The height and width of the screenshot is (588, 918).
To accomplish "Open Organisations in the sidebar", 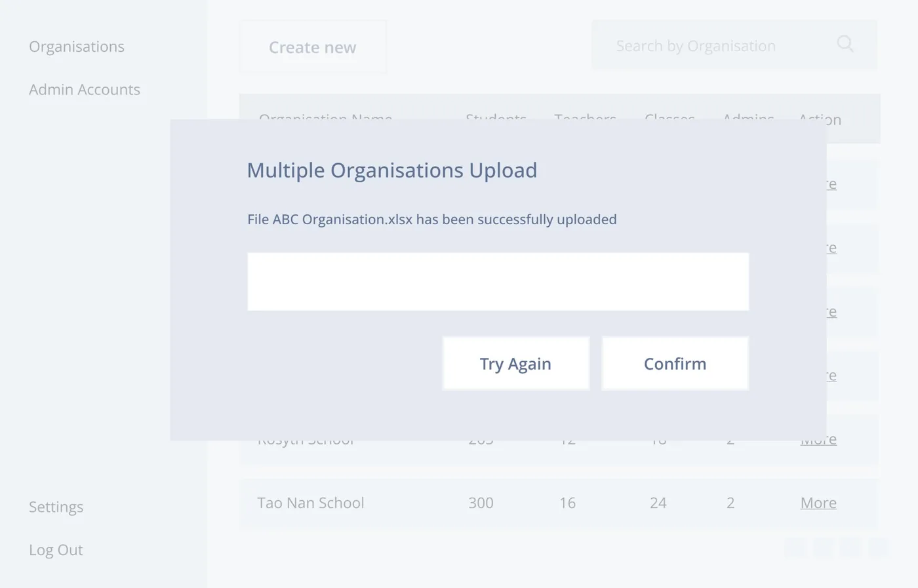I will point(77,47).
